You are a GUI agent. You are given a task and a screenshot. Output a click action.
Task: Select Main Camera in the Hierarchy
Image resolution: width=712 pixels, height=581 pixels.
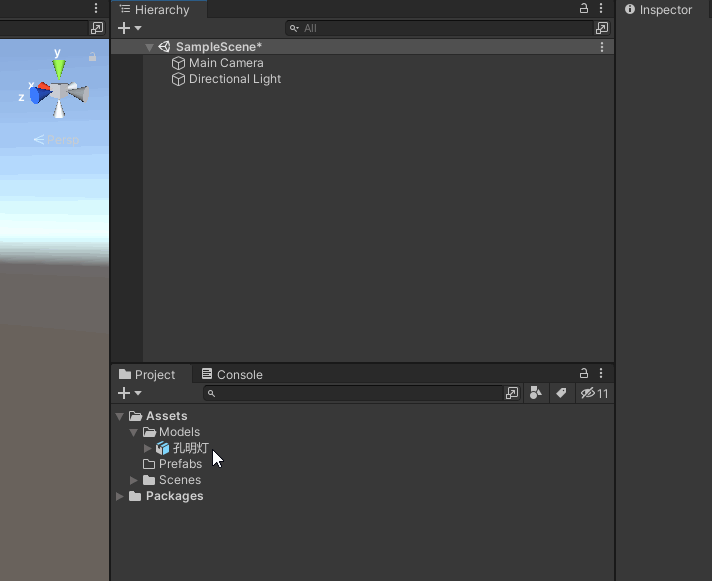click(226, 63)
